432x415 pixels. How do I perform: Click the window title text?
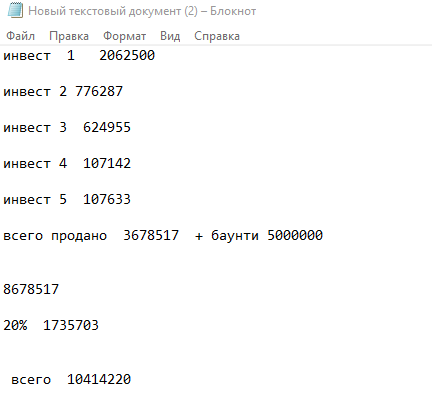[142, 11]
